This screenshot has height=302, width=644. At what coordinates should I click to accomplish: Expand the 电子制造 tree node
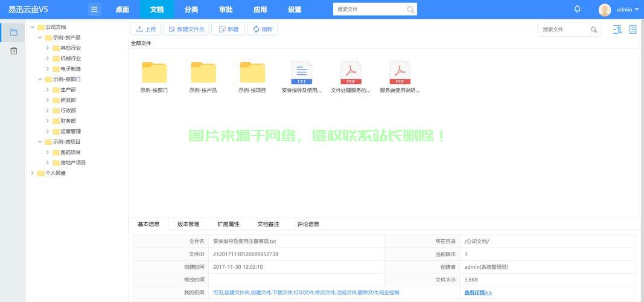tap(47, 69)
